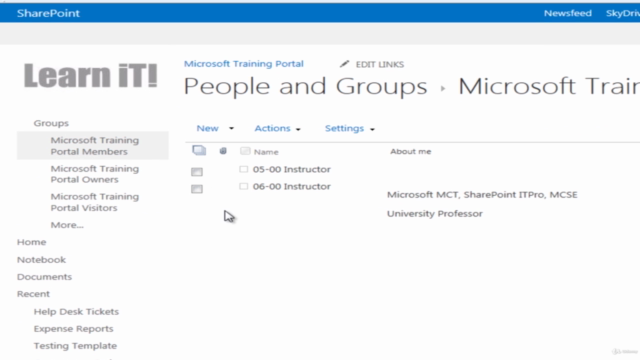
Task: Click the About me column header
Action: coord(411,151)
